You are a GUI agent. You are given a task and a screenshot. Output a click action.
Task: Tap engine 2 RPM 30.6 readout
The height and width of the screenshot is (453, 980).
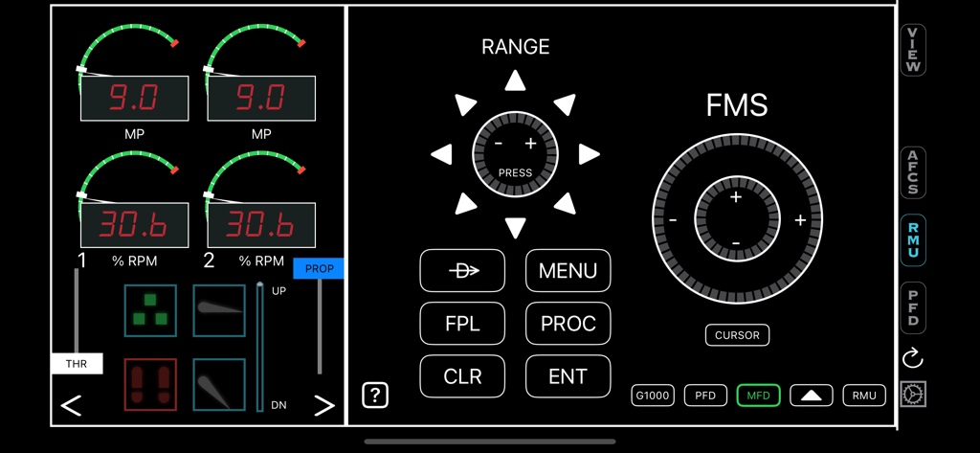[261, 225]
